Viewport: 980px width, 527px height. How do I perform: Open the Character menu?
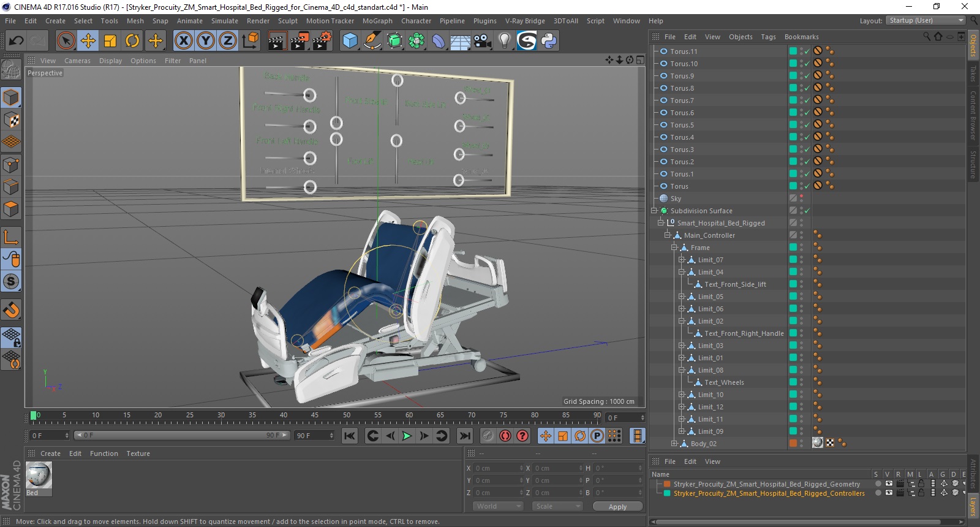click(x=416, y=21)
